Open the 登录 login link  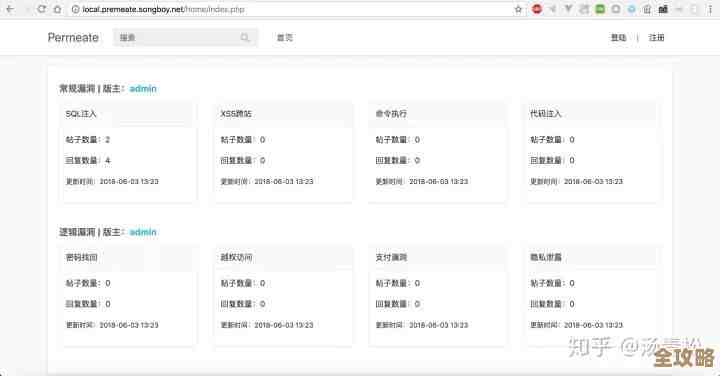[619, 38]
